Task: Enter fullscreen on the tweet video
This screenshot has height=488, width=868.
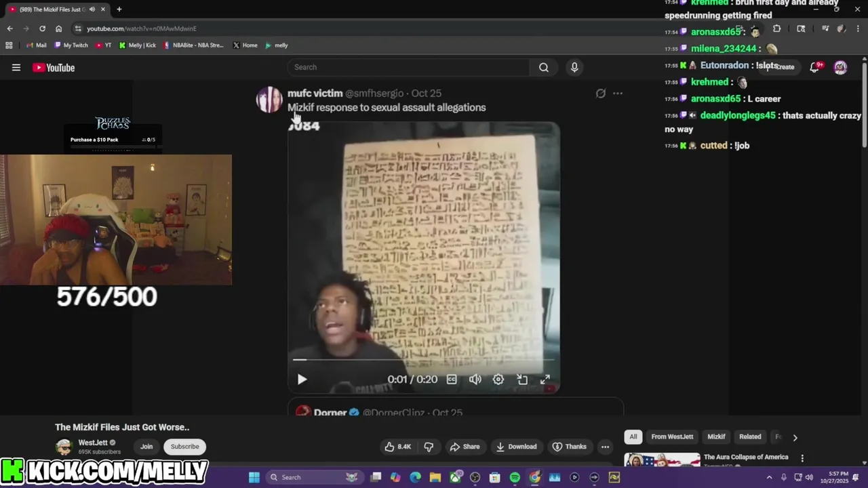Action: click(545, 380)
